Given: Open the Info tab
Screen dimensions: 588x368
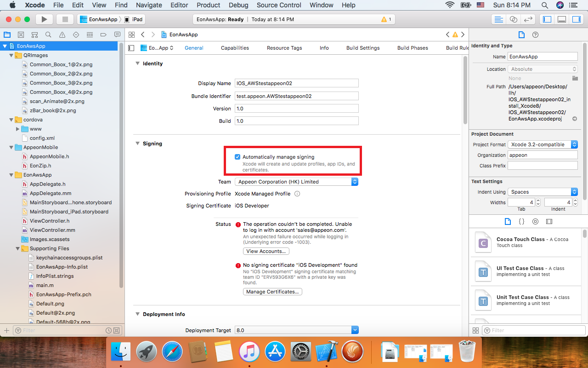Looking at the screenshot, I should pyautogui.click(x=324, y=48).
